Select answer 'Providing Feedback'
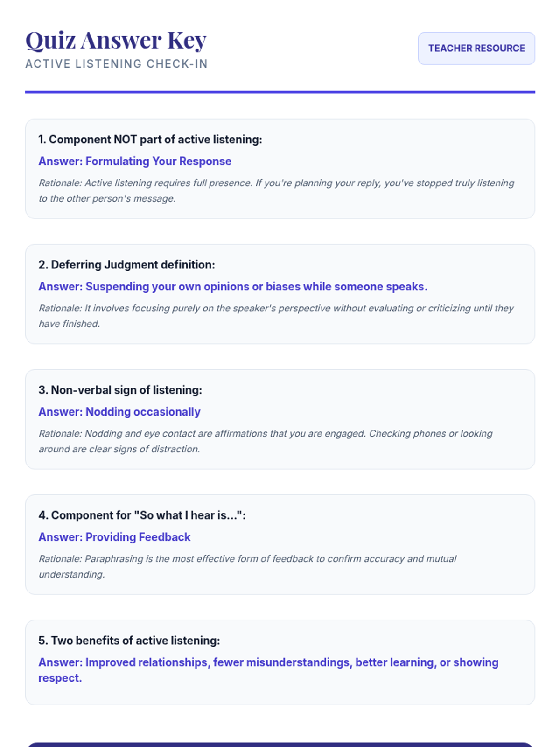Viewport: 560px width, 747px height. pos(114,537)
